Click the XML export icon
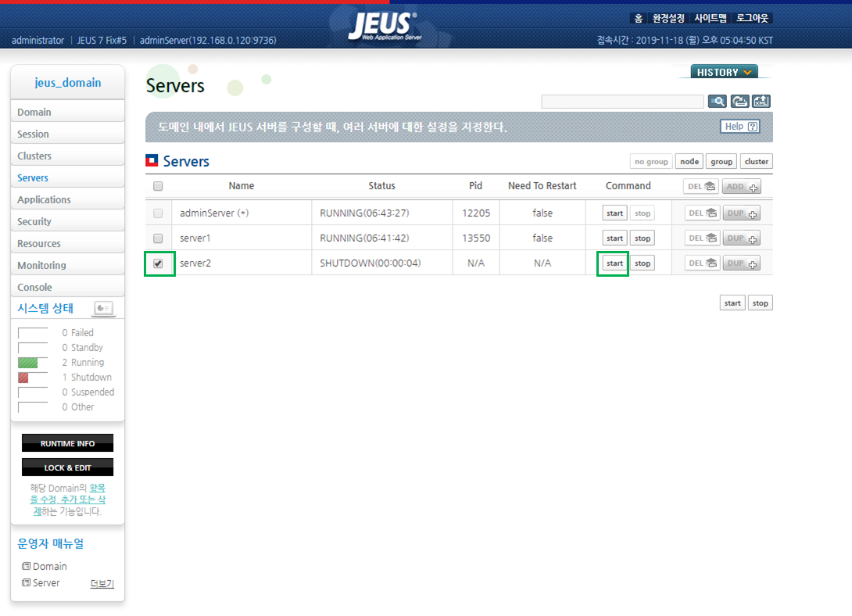This screenshot has height=616, width=852. (x=761, y=101)
